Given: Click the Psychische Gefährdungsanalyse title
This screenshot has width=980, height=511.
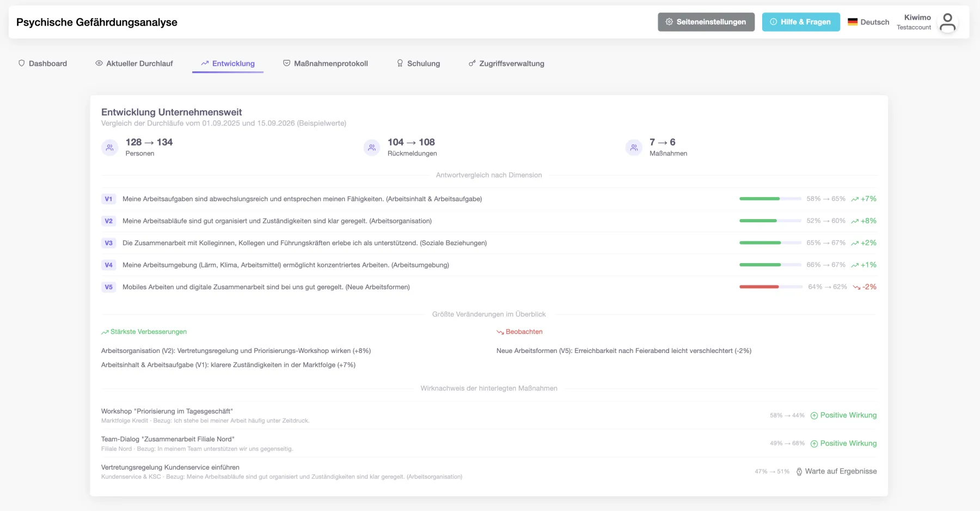Looking at the screenshot, I should (97, 22).
